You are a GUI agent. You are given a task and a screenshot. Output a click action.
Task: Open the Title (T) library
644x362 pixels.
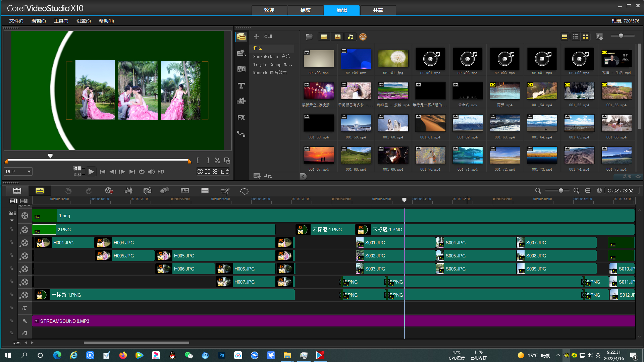click(241, 85)
